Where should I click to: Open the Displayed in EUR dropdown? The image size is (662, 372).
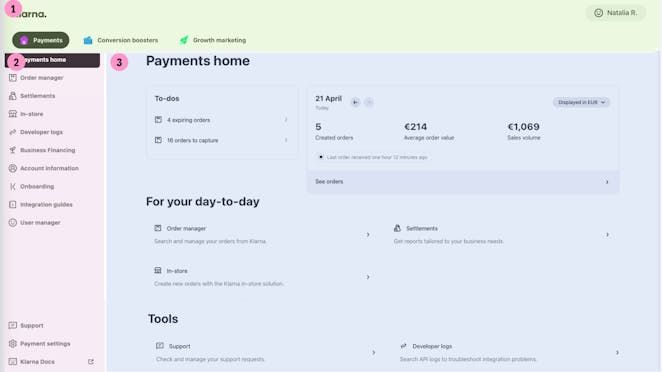coord(581,102)
